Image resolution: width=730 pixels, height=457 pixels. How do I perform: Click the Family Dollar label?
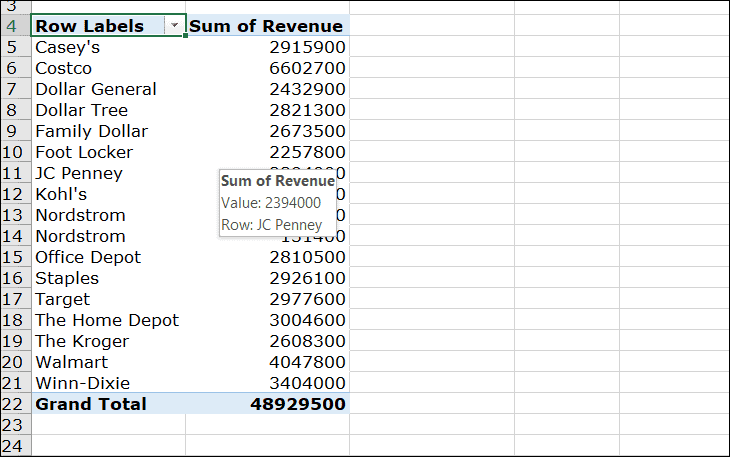pos(91,131)
